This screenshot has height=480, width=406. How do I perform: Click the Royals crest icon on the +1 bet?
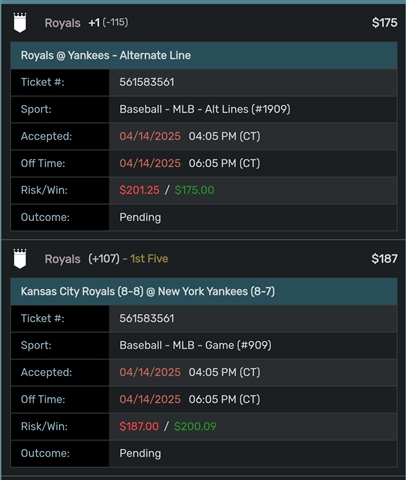(x=20, y=23)
